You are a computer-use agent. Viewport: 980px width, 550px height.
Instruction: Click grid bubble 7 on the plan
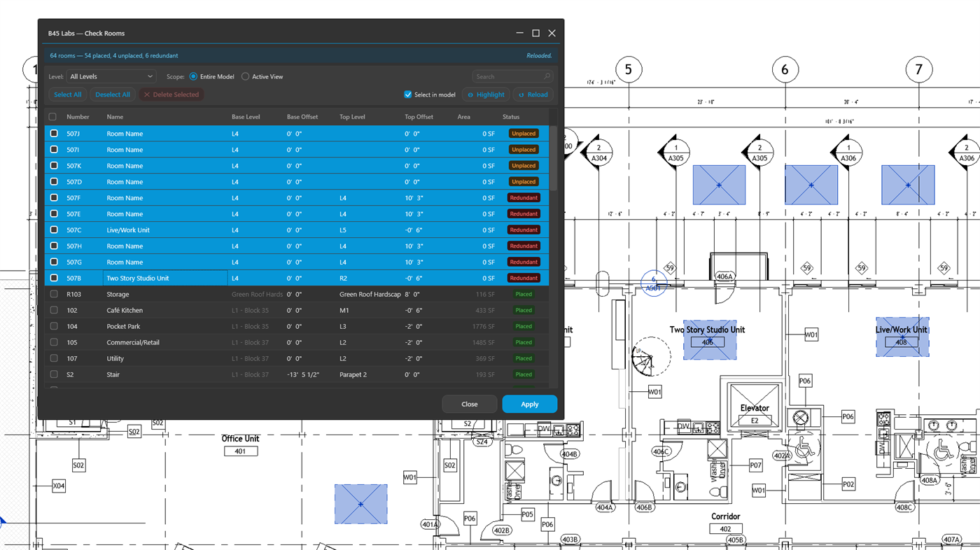pyautogui.click(x=918, y=69)
